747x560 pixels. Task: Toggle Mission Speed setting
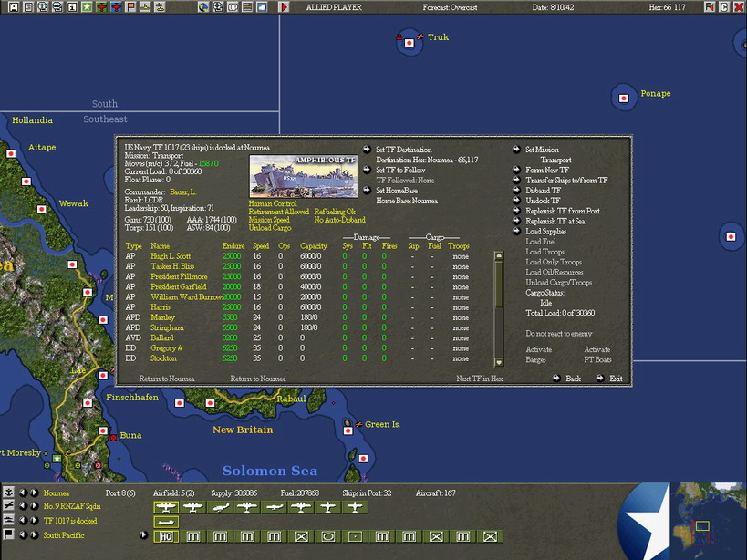[x=269, y=220]
